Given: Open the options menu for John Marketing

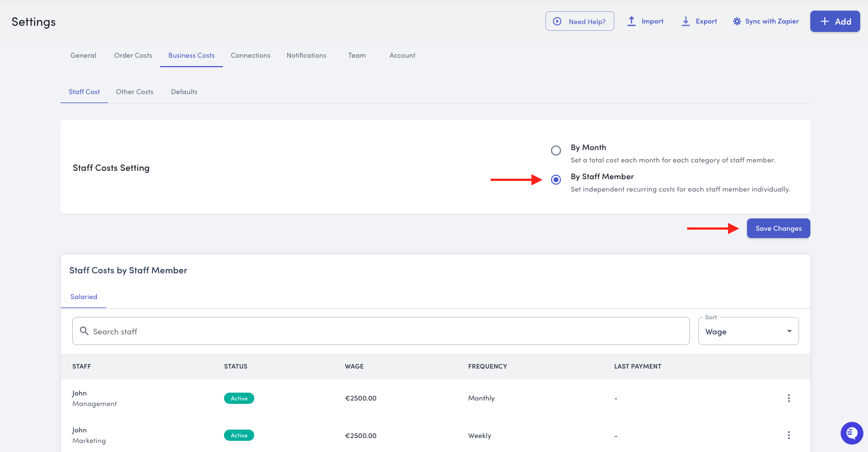Looking at the screenshot, I should 788,435.
